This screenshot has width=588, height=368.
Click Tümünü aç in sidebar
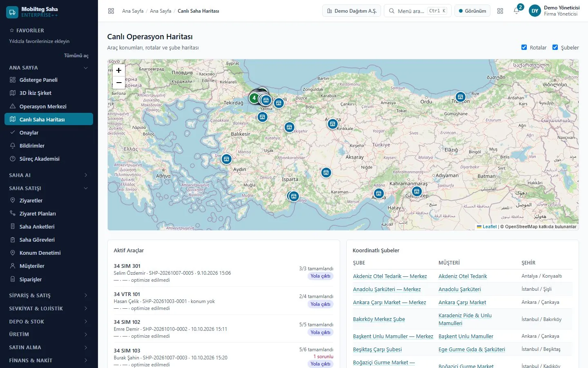coord(76,56)
